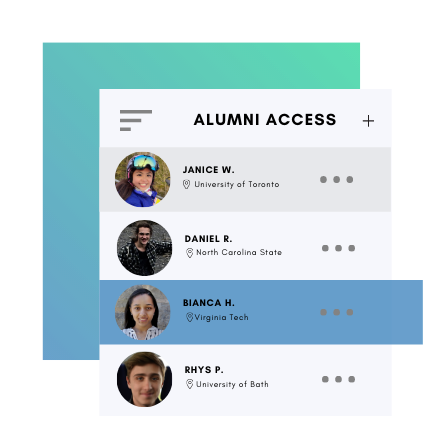Screen dimensions: 423x423
Task: Click the location pin beside North Carolina State
Action: point(189,253)
